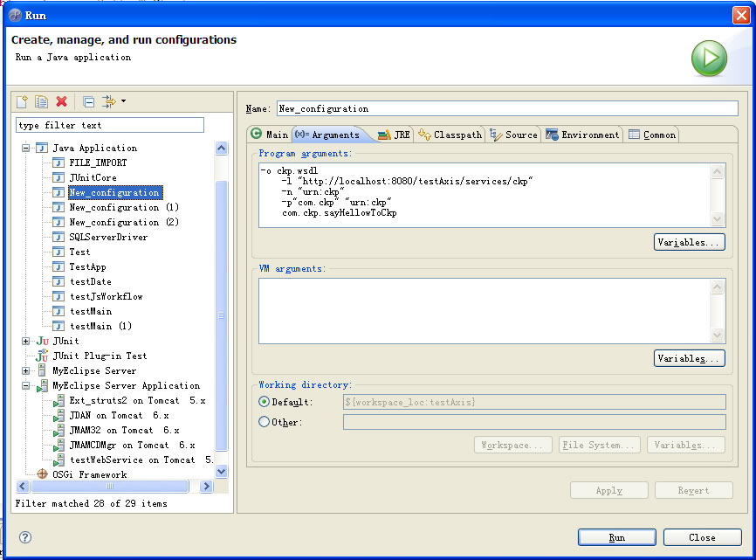Click the FILE_IMPORT Java app icon

tap(58, 162)
